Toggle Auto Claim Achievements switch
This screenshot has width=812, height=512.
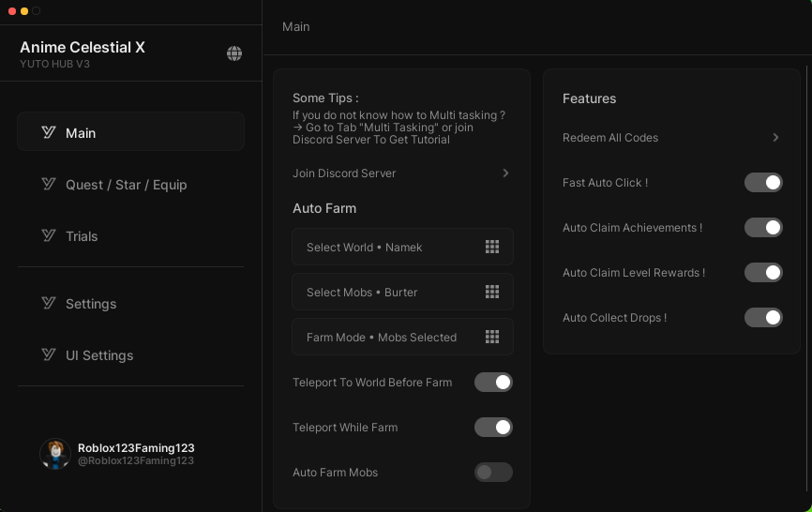point(763,227)
